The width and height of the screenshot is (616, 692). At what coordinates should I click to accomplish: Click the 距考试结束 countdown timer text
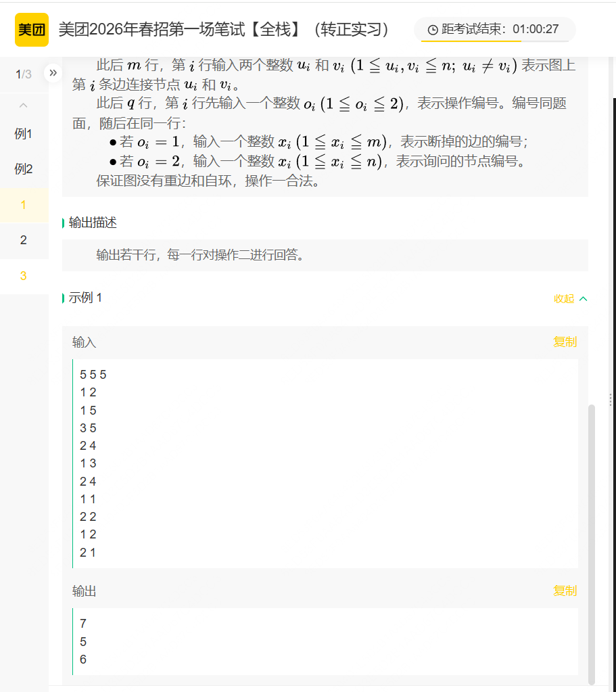pos(500,30)
